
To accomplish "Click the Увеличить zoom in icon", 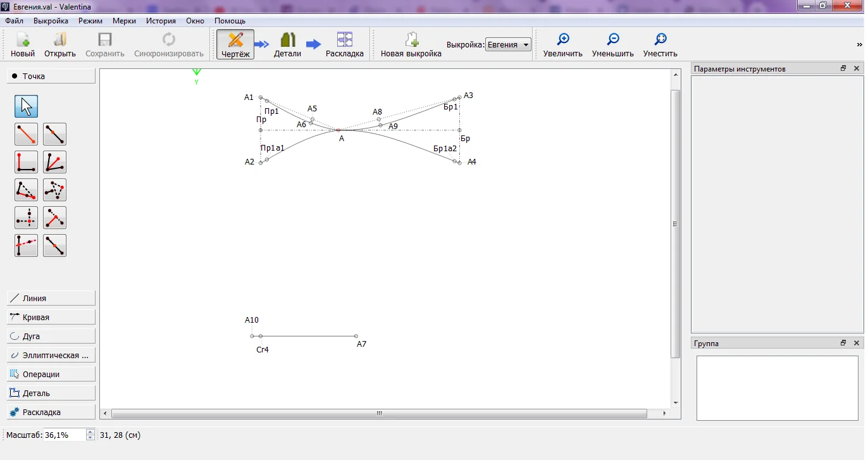I will 562,40.
